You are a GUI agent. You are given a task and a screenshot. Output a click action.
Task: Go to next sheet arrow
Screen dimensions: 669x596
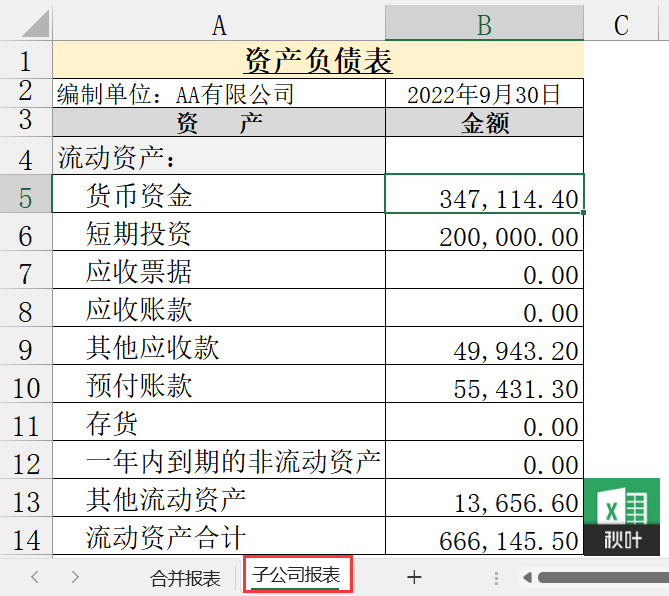[x=75, y=577]
